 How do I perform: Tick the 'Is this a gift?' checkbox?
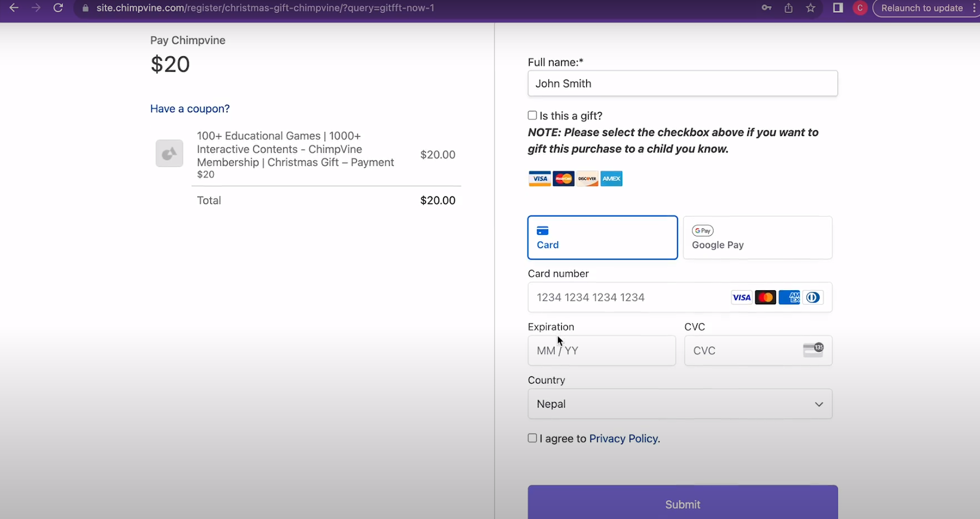(532, 115)
